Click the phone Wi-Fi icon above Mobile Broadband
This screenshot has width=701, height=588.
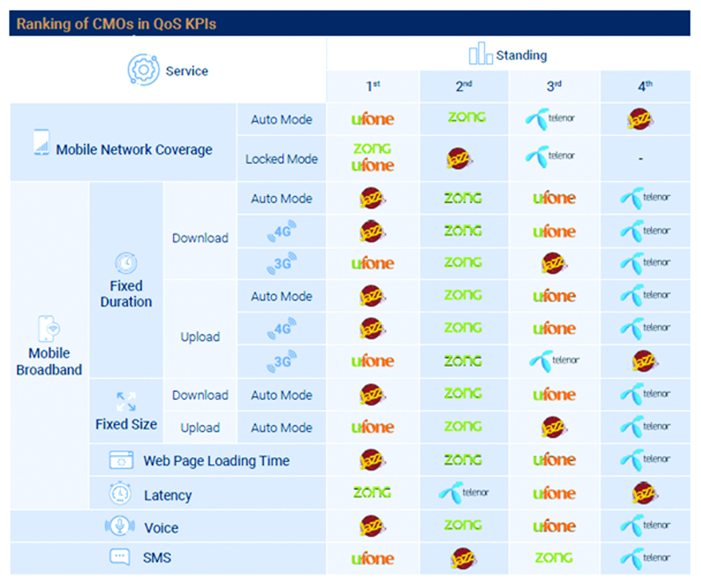pos(49,329)
